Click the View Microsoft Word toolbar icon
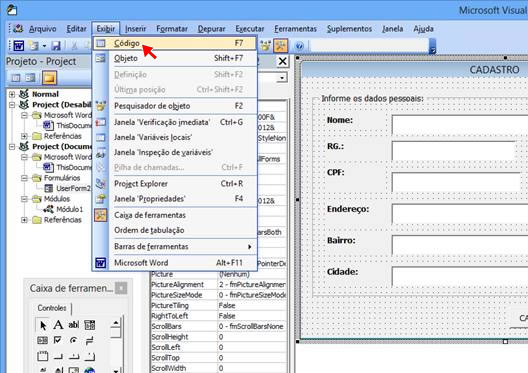The image size is (528, 373). tap(19, 45)
